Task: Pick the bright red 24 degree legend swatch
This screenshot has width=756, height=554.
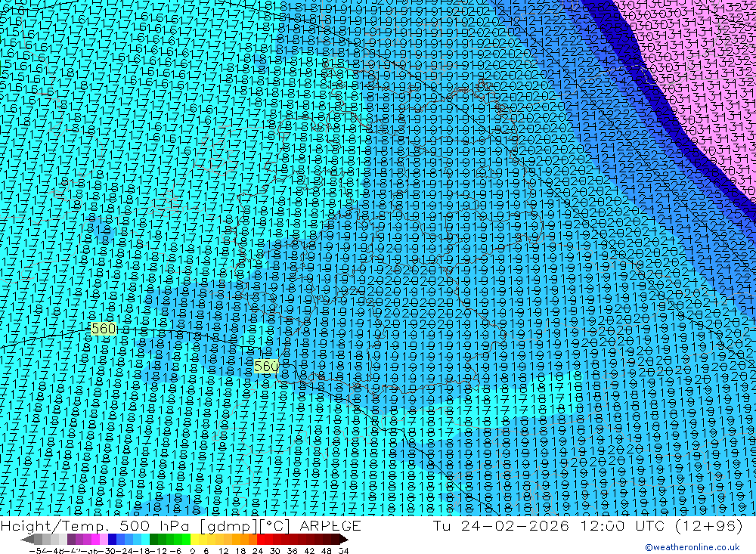Action: pos(261,539)
